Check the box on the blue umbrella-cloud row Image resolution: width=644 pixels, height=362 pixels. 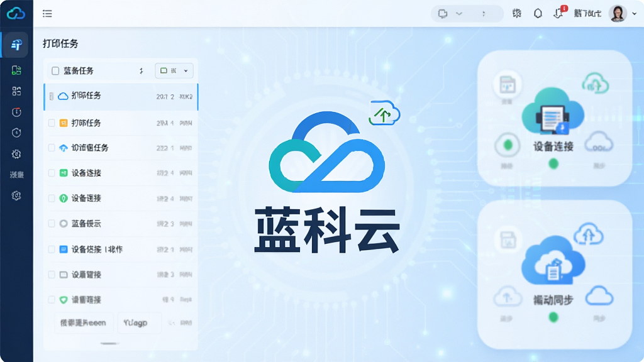coord(52,148)
